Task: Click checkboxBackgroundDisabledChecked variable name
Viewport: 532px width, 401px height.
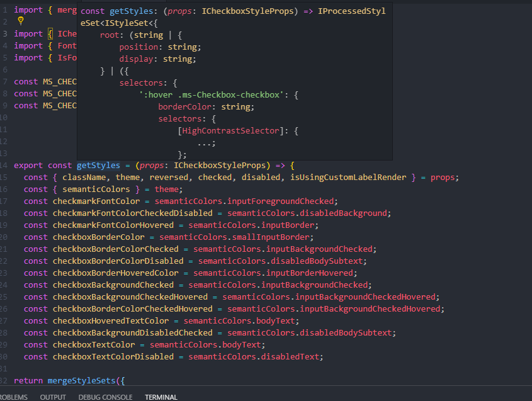Action: (x=132, y=333)
